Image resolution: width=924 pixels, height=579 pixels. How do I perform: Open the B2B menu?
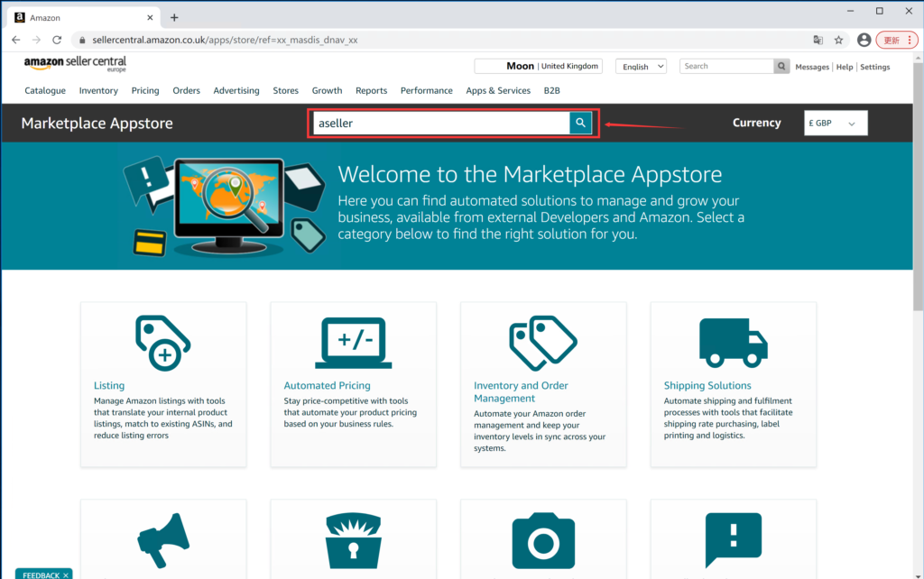(551, 91)
